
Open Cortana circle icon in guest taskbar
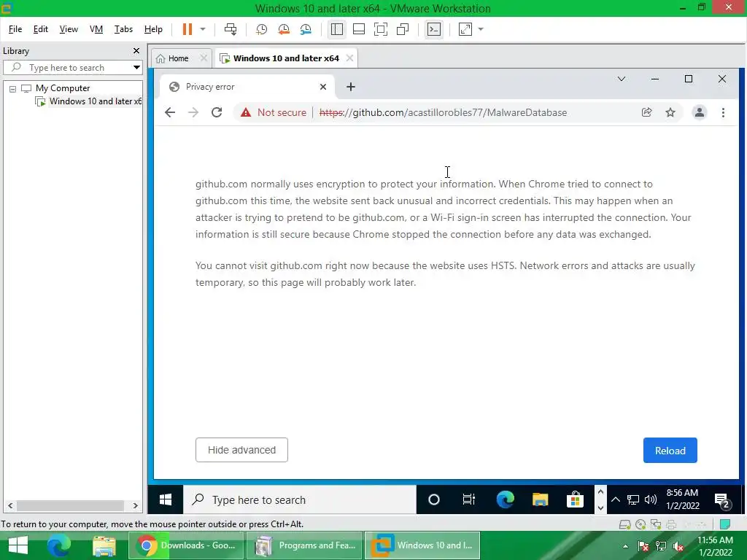click(x=433, y=499)
